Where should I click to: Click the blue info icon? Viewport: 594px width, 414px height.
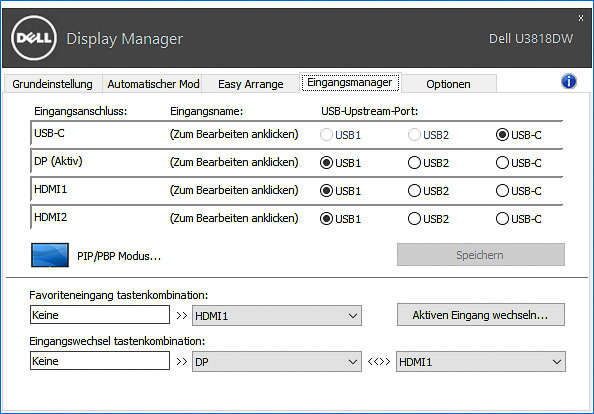point(569,81)
